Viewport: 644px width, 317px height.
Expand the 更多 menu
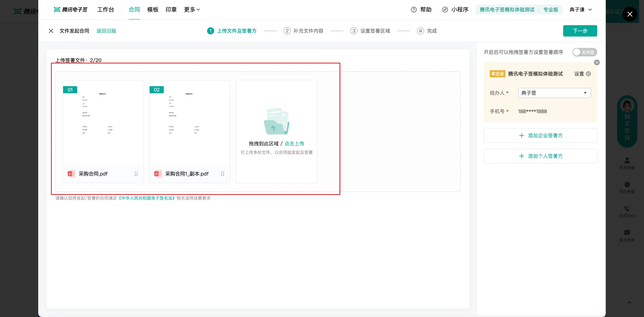click(192, 10)
